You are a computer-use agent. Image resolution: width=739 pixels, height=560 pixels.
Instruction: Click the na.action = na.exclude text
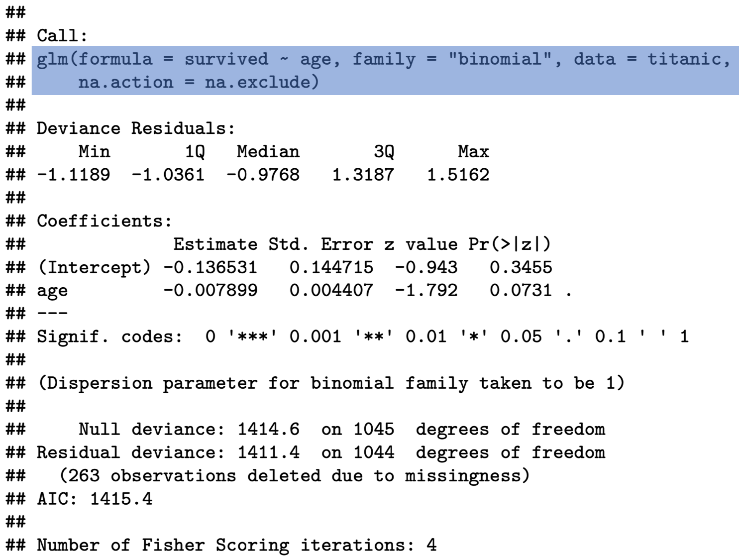coord(198,82)
